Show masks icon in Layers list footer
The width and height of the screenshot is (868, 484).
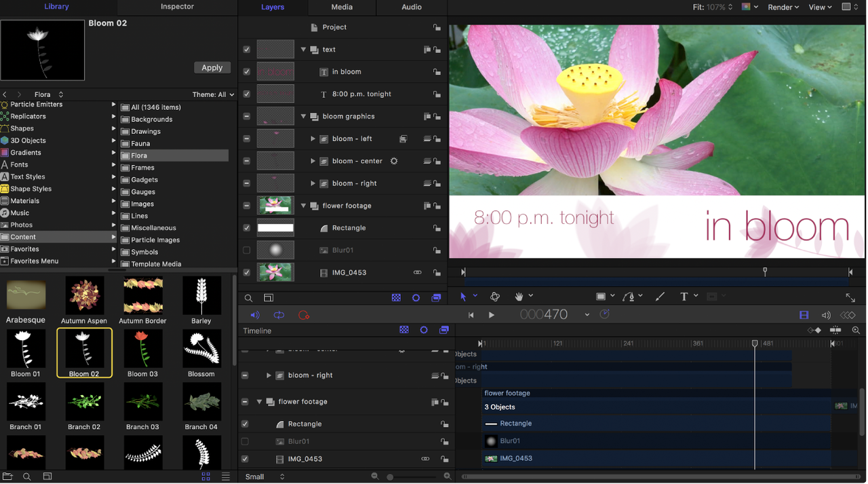[x=396, y=298]
